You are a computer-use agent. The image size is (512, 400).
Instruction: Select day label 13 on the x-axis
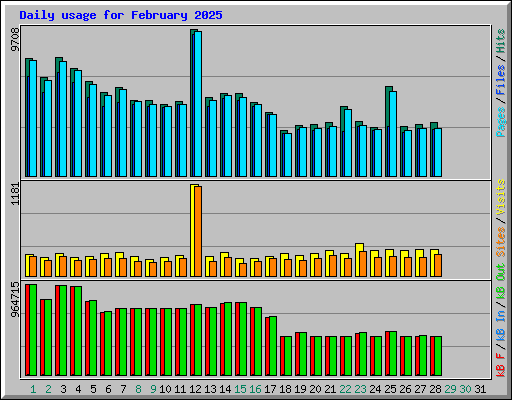210,389
